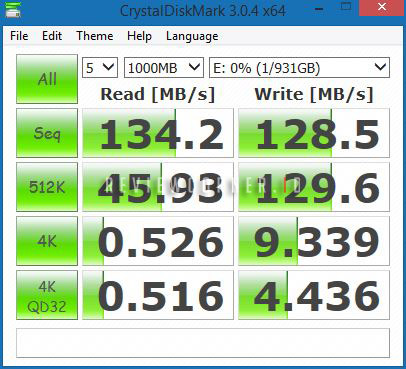The image size is (406, 369).
Task: Select the Seq read result 134.2
Action: (x=158, y=133)
